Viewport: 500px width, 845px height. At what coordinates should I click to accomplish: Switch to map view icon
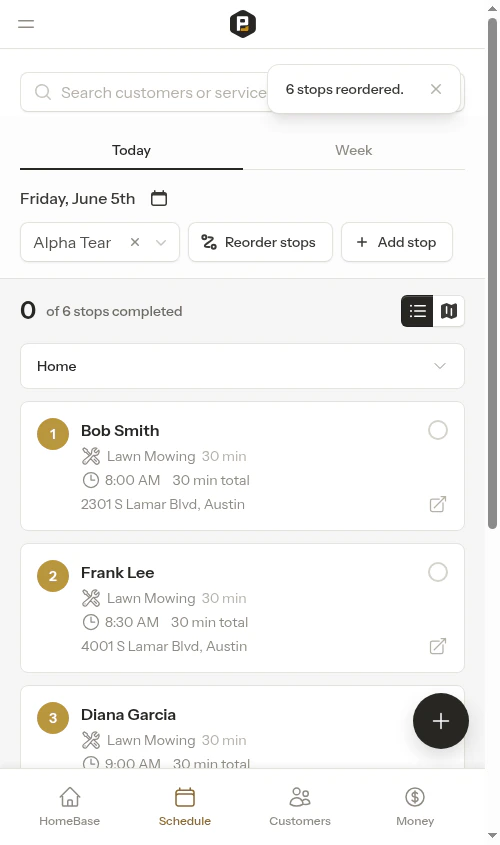pyautogui.click(x=449, y=311)
